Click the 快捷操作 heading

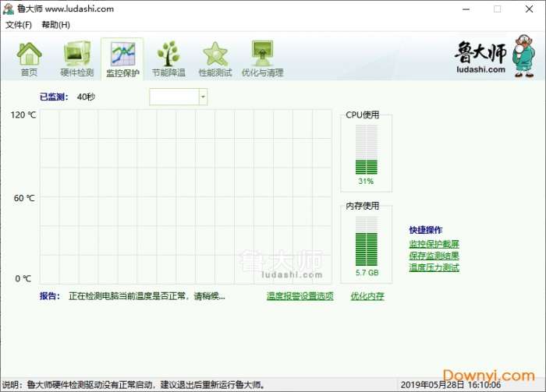pyautogui.click(x=426, y=230)
